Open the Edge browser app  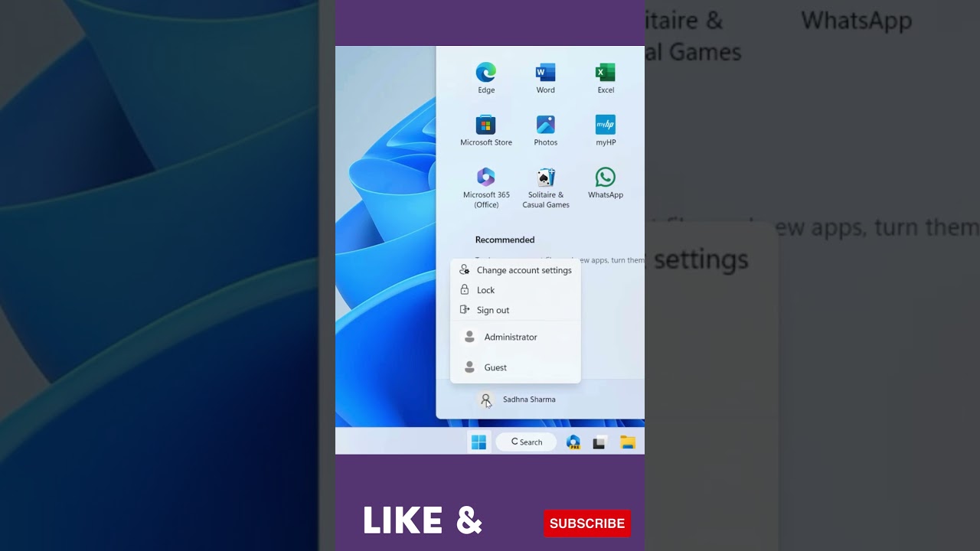[x=486, y=78]
